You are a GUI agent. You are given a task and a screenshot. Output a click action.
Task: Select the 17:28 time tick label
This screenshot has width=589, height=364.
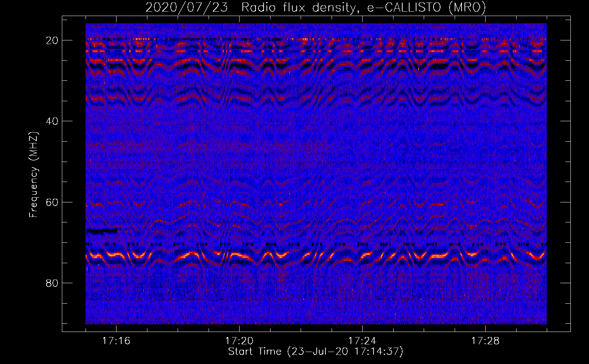[x=485, y=341]
